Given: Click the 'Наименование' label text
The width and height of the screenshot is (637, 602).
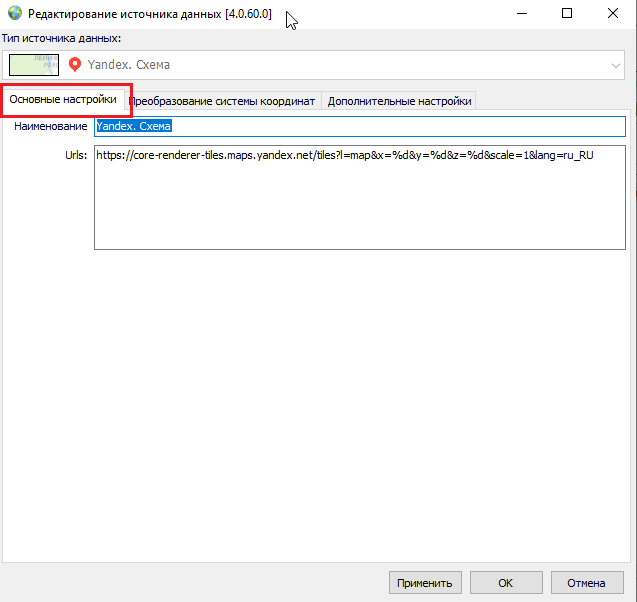Looking at the screenshot, I should [x=50, y=126].
